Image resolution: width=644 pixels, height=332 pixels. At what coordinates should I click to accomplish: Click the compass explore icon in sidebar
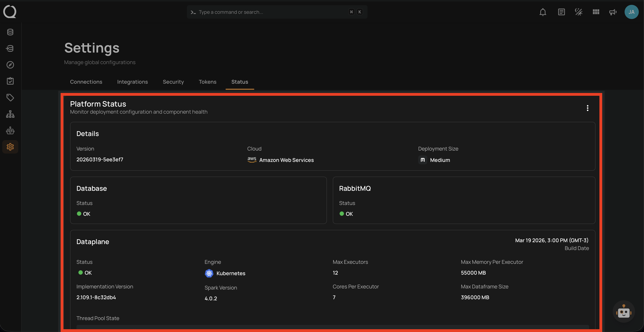point(10,65)
